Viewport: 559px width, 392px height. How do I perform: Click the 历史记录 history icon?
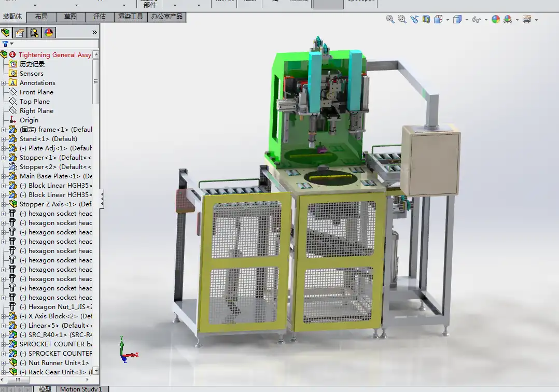(13, 64)
